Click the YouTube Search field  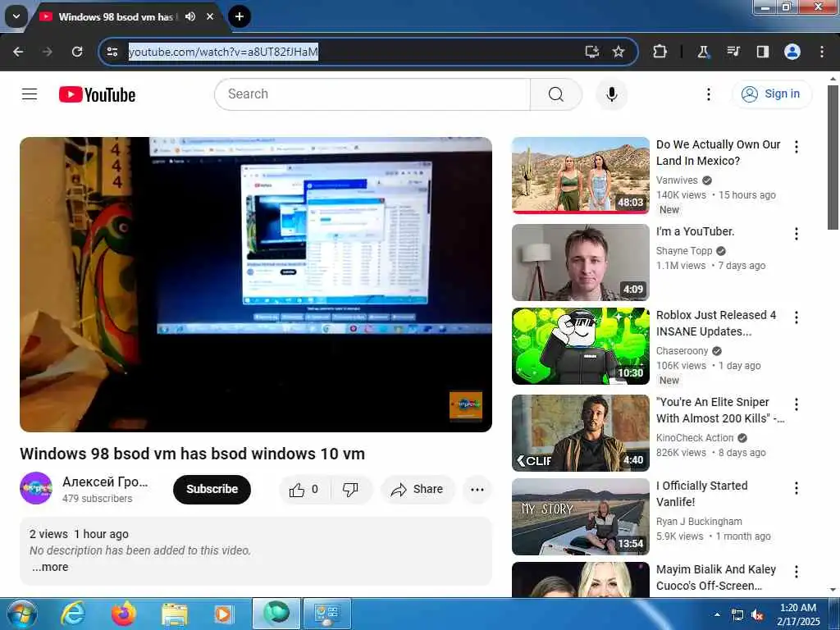372,94
